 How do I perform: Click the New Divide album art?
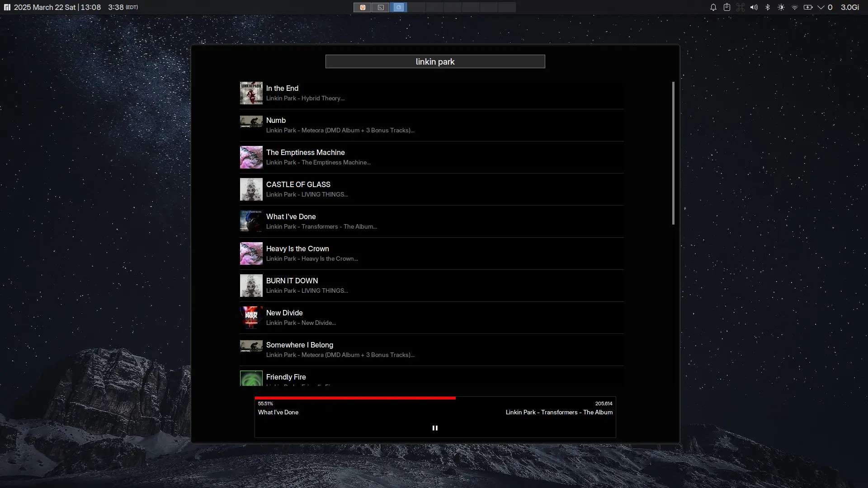tap(251, 318)
